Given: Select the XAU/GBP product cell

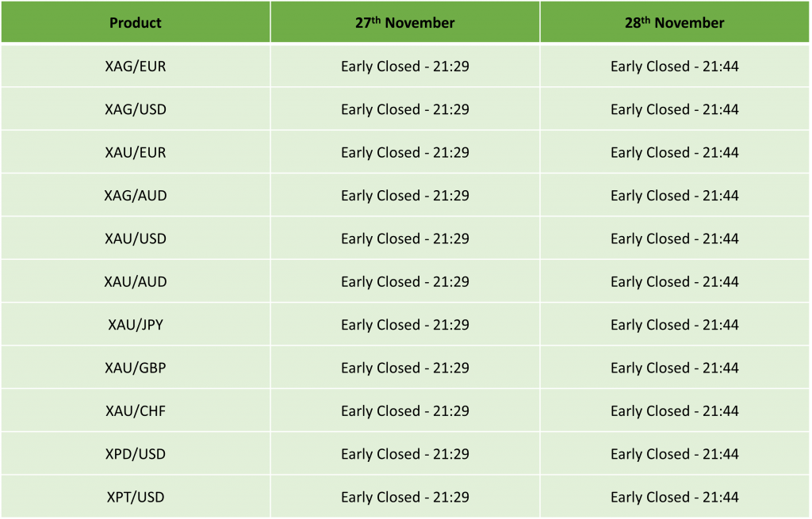Looking at the screenshot, I should (x=136, y=368).
